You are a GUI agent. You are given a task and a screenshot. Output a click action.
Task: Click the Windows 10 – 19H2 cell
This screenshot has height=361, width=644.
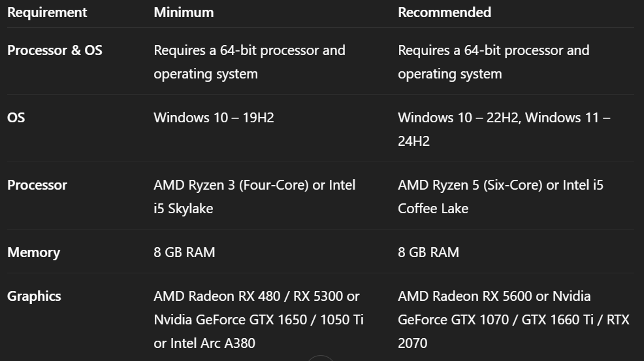click(x=214, y=118)
